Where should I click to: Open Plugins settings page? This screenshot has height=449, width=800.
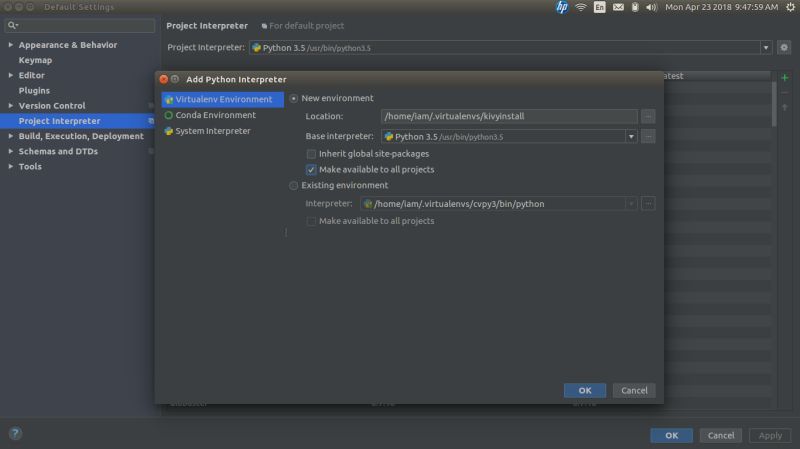point(34,91)
